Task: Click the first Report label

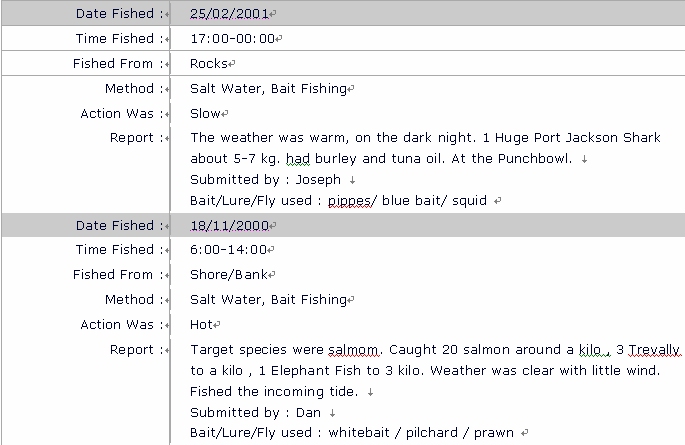Action: [131, 138]
